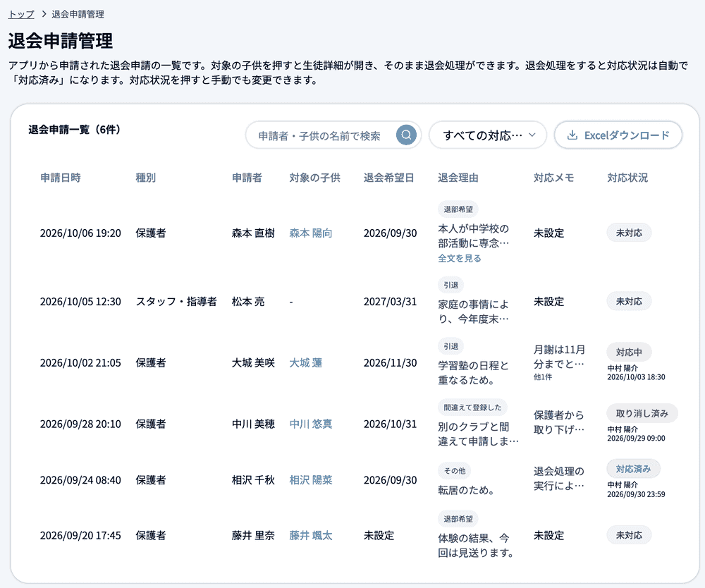Image resolution: width=705 pixels, height=588 pixels.
Task: Select the 2026/10/02 21:05 application date cell
Action: click(x=80, y=363)
